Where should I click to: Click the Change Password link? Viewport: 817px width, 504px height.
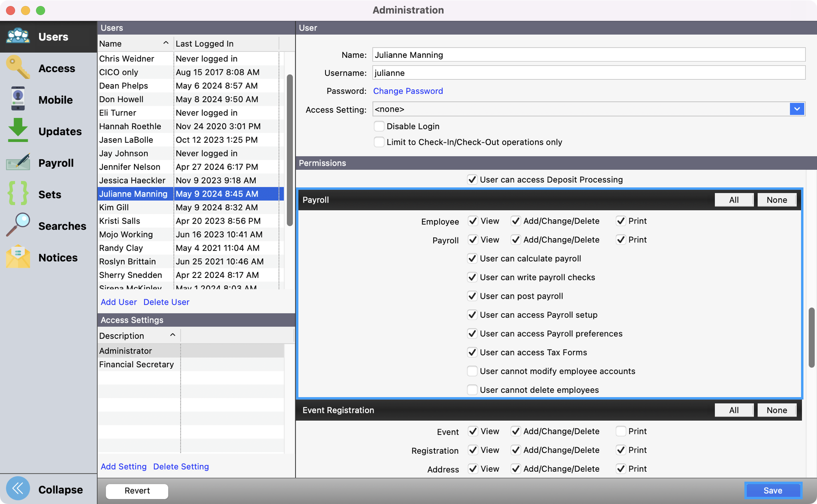click(x=408, y=91)
